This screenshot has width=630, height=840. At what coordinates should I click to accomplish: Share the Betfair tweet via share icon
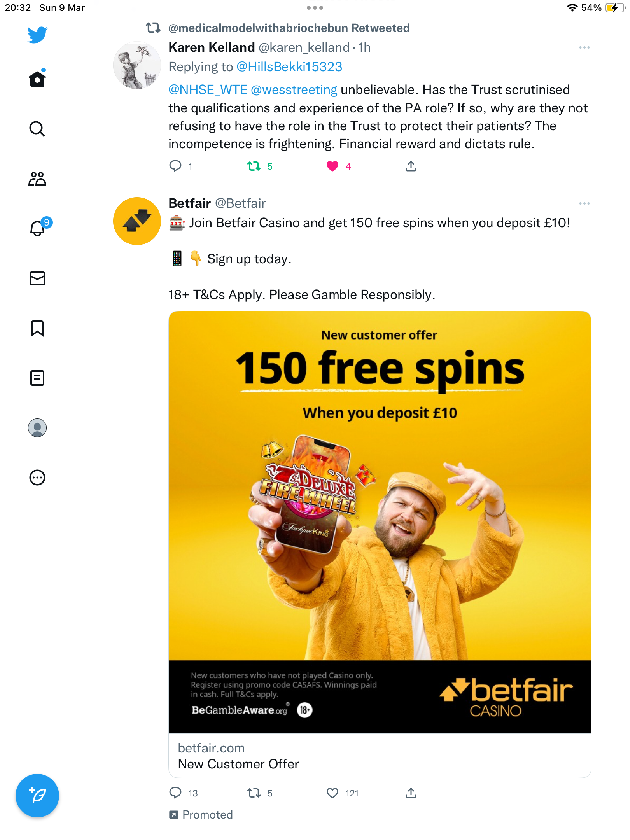point(411,793)
